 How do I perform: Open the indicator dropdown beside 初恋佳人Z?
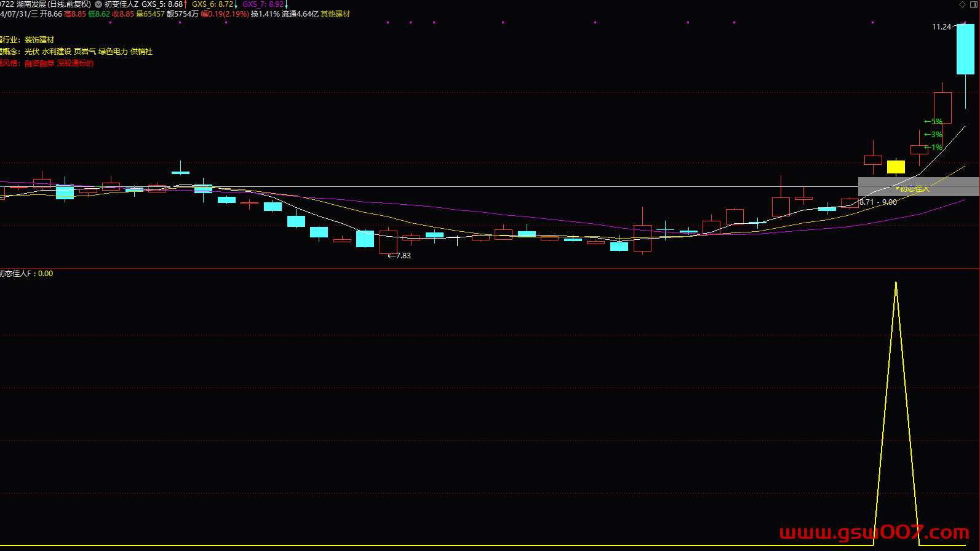[98, 4]
